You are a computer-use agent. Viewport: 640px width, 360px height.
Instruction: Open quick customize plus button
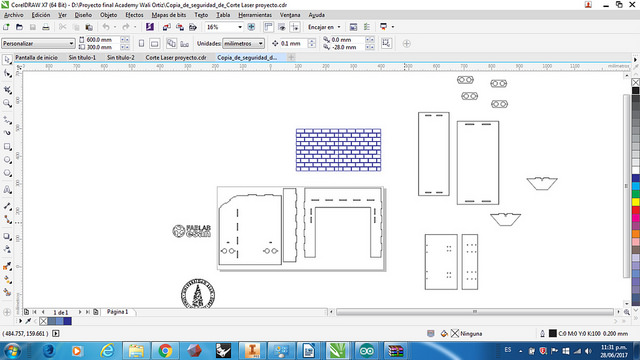coord(407,43)
